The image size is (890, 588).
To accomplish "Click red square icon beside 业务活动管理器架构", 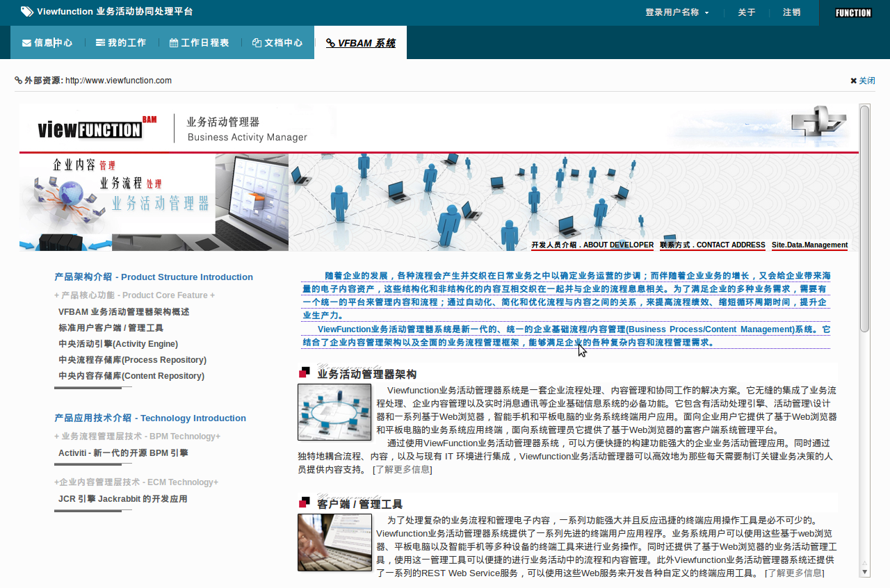I will click(x=304, y=373).
